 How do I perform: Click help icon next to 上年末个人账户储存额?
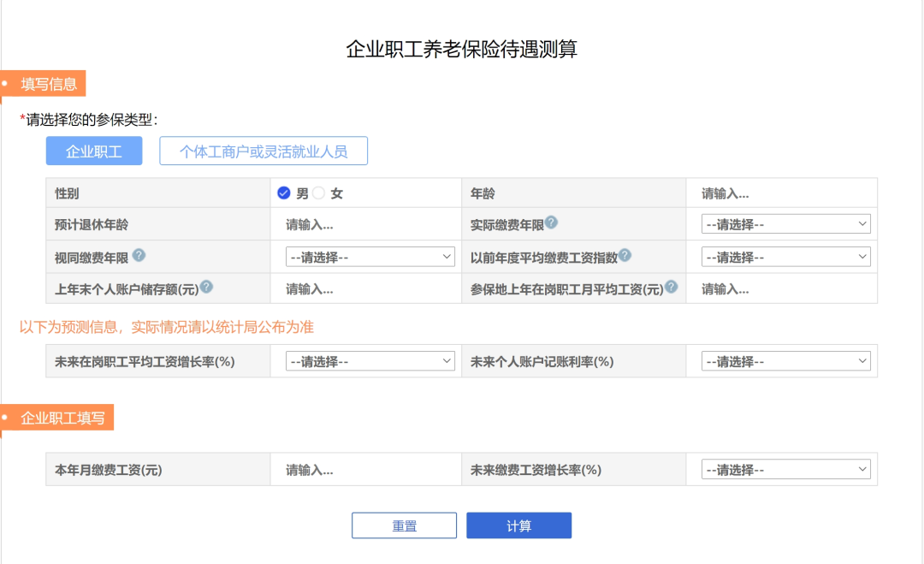pyautogui.click(x=206, y=288)
